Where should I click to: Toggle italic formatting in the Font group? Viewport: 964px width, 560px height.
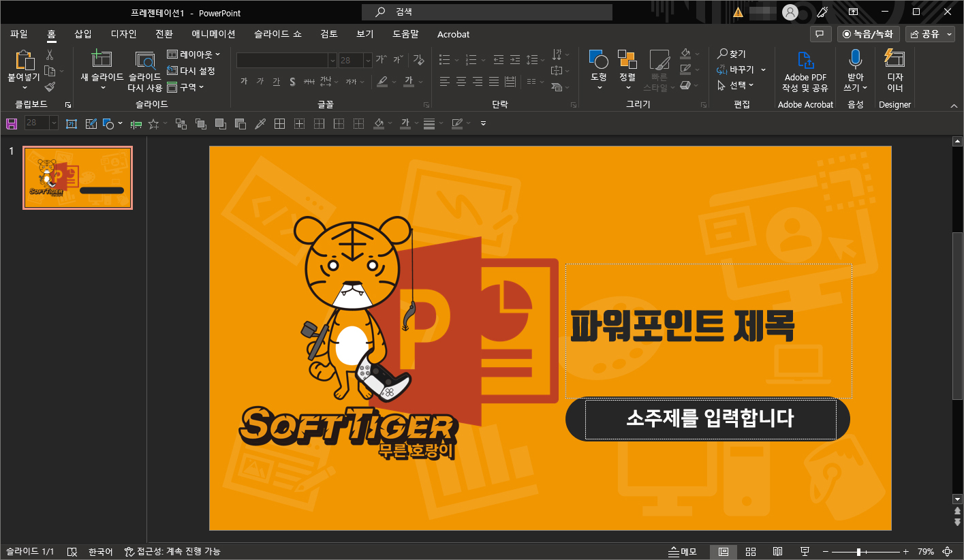259,81
